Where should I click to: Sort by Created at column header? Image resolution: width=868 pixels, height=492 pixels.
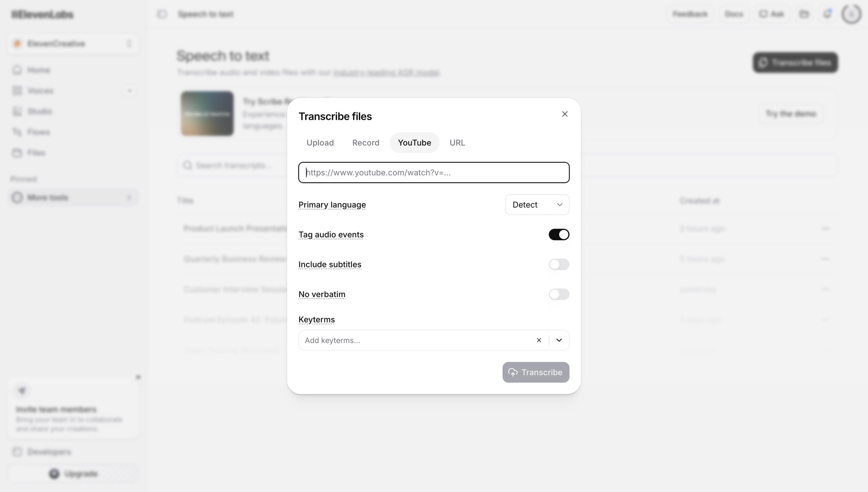(699, 200)
